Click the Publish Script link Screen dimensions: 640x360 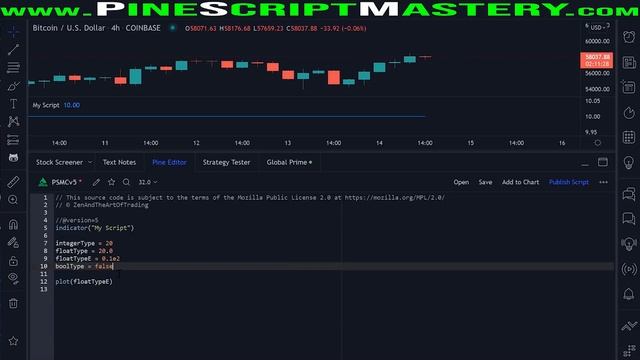pos(569,182)
